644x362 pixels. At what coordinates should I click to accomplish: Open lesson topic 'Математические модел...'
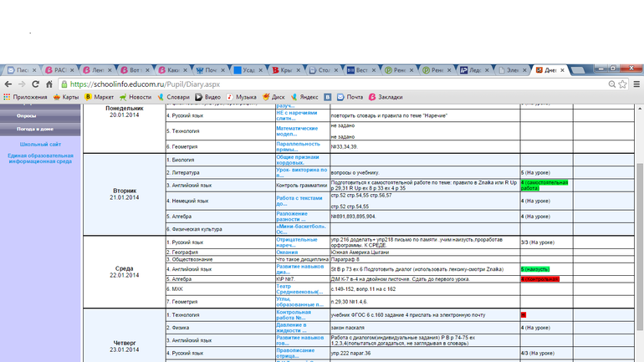[297, 131]
